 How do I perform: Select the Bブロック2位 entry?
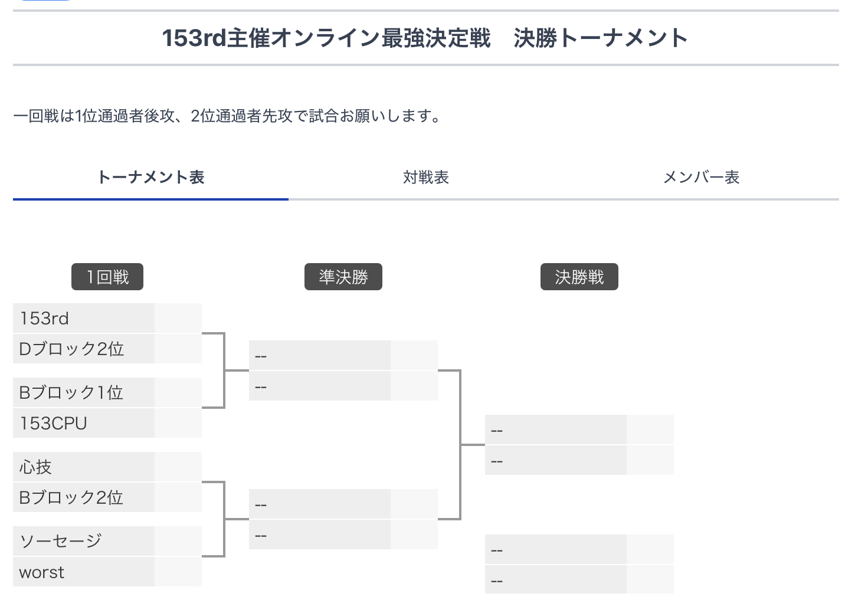84,497
